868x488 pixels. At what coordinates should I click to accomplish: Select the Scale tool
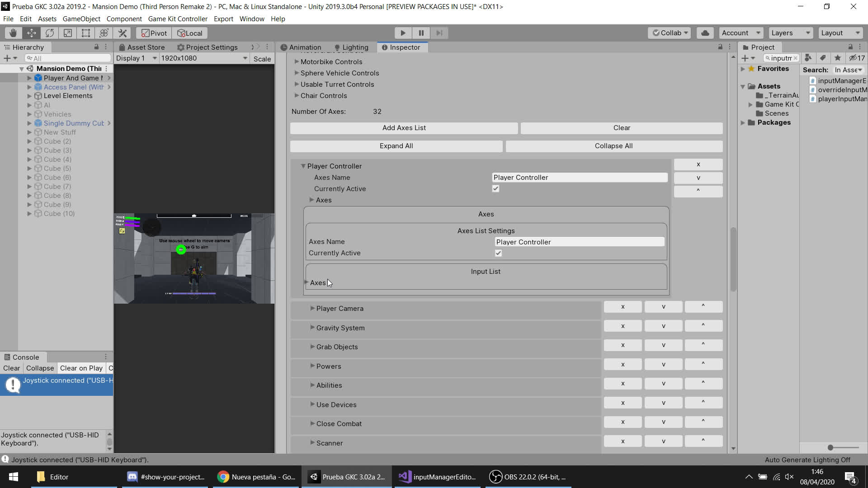(x=67, y=33)
